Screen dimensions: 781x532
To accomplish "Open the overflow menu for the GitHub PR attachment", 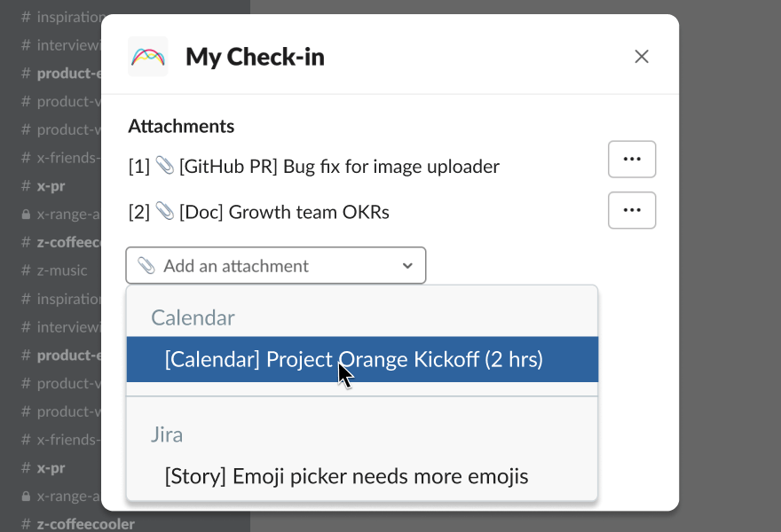I will 632,159.
